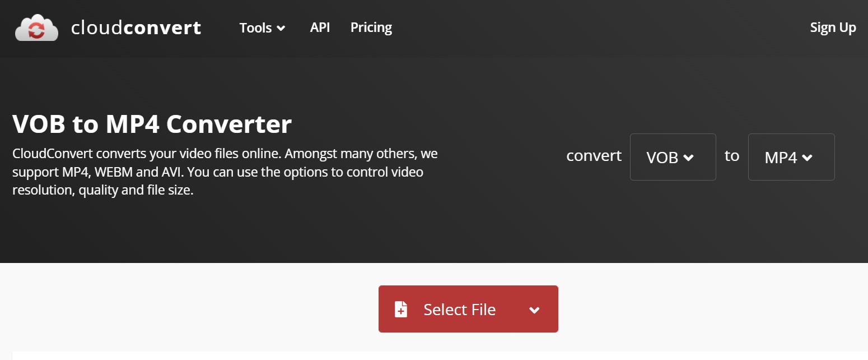Click the file-plus icon on Select File

tap(401, 310)
